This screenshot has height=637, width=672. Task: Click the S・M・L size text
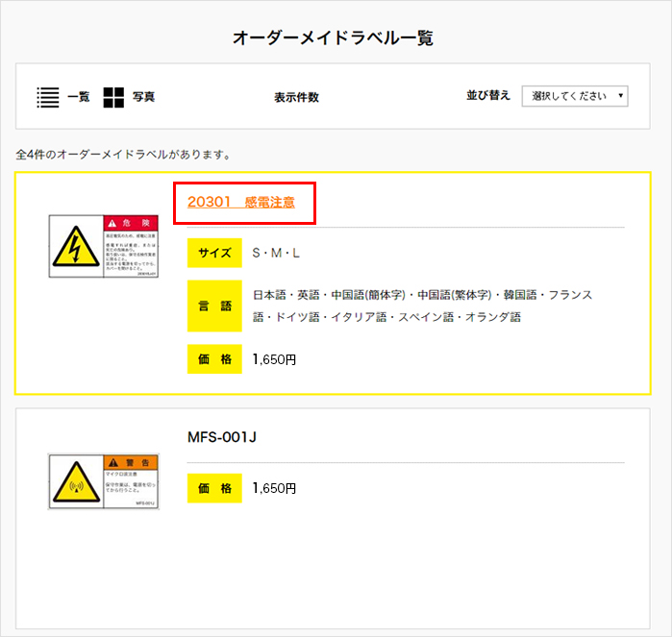(x=276, y=253)
